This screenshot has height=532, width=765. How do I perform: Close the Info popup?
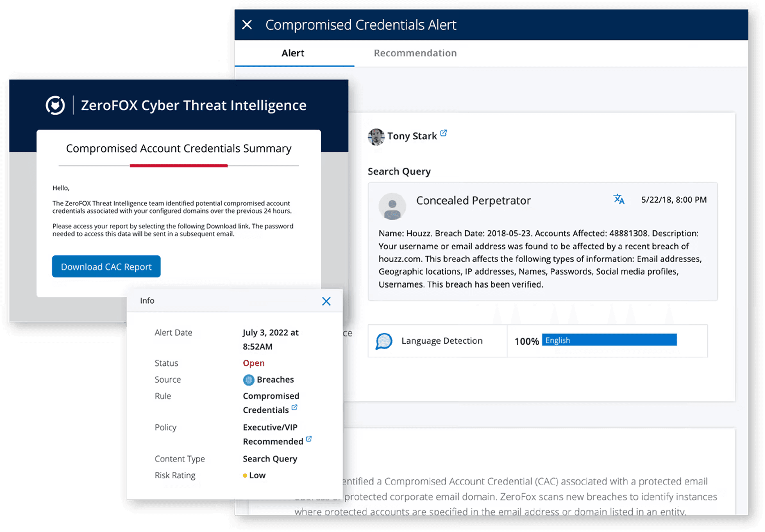(x=326, y=301)
